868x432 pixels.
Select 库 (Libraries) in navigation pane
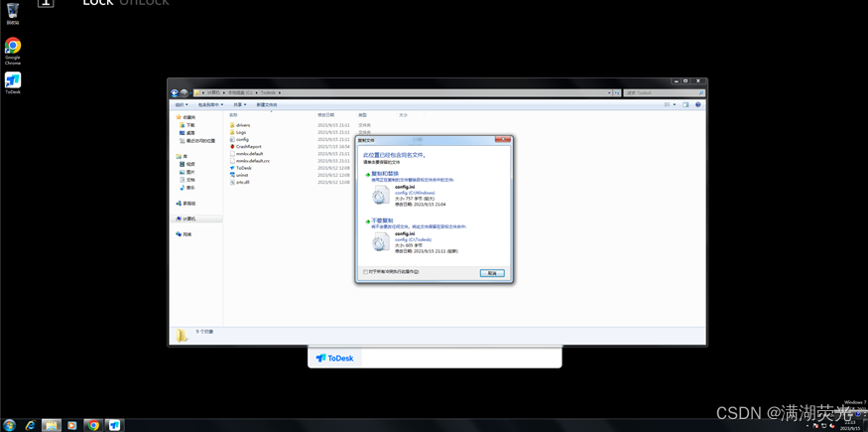[x=182, y=157]
